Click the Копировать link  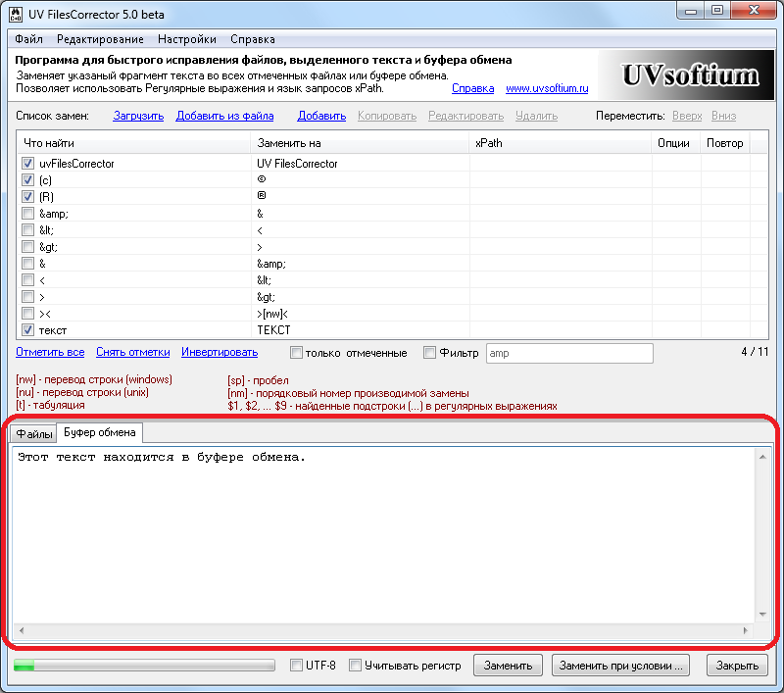tap(387, 116)
